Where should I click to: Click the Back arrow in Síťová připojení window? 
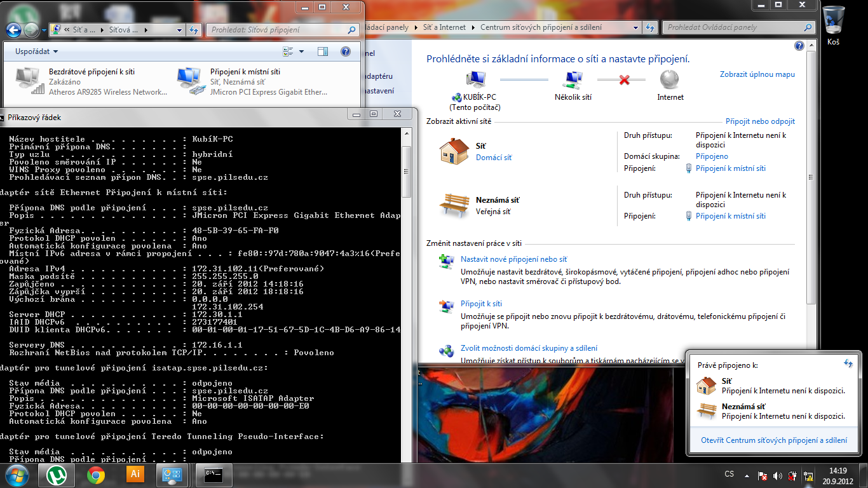pos(13,30)
